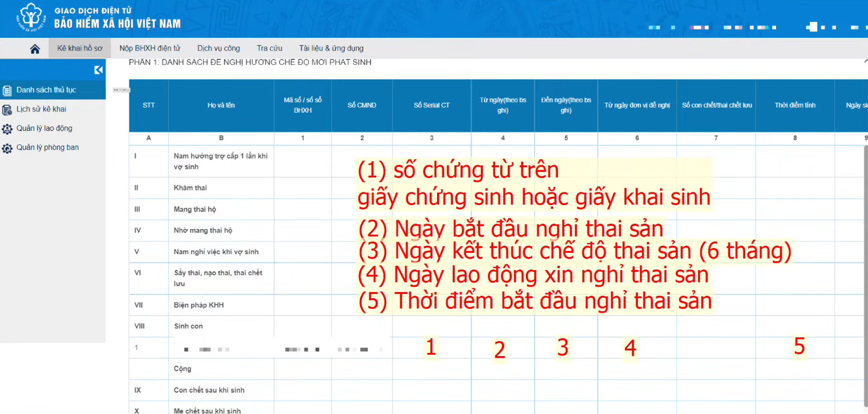This screenshot has width=868, height=414.
Task: Click the Từ ngày đơn vị đề nghị header
Action: [x=637, y=105]
